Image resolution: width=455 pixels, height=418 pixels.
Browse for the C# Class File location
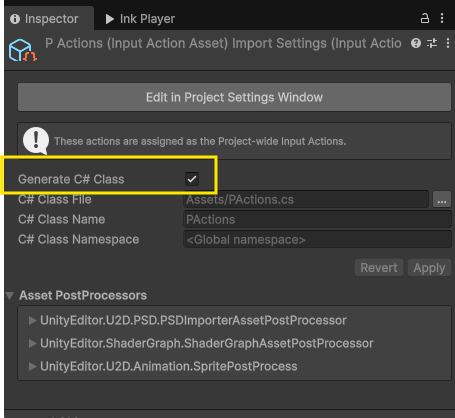click(x=442, y=199)
